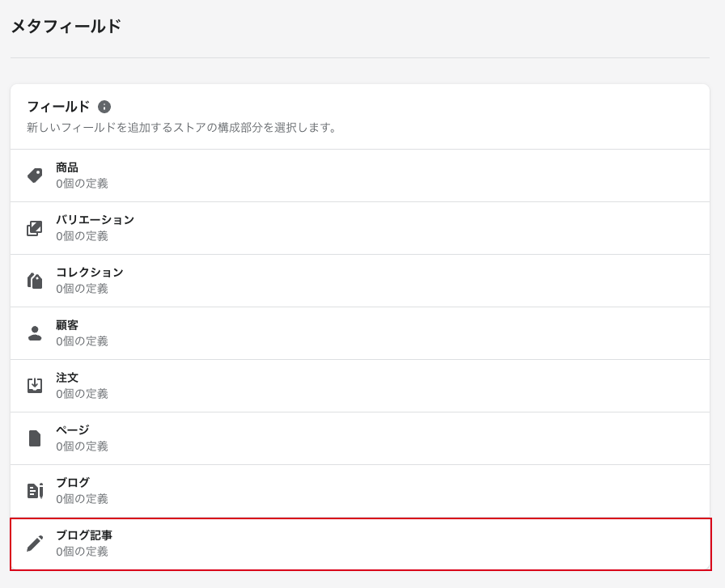Click the ブログ document-with-pen icon
Image resolution: width=725 pixels, height=588 pixels.
(x=35, y=491)
